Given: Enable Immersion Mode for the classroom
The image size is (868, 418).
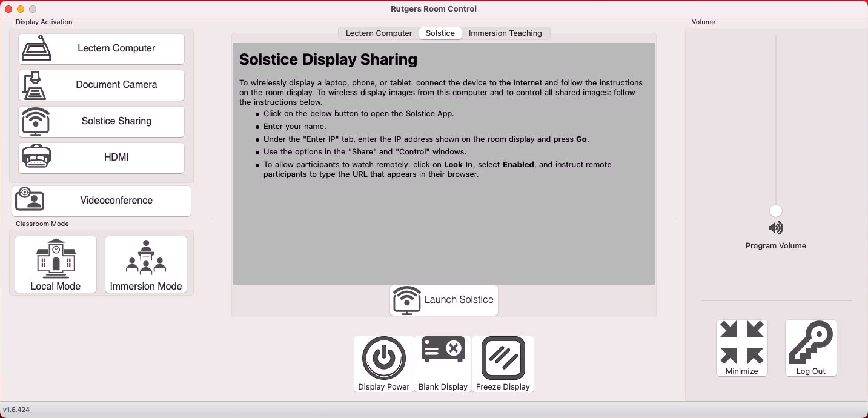Looking at the screenshot, I should point(146,264).
